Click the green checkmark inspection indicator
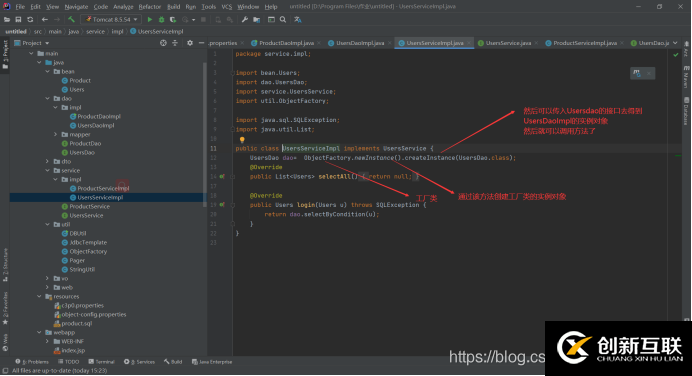This screenshot has width=692, height=376. pyautogui.click(x=676, y=55)
